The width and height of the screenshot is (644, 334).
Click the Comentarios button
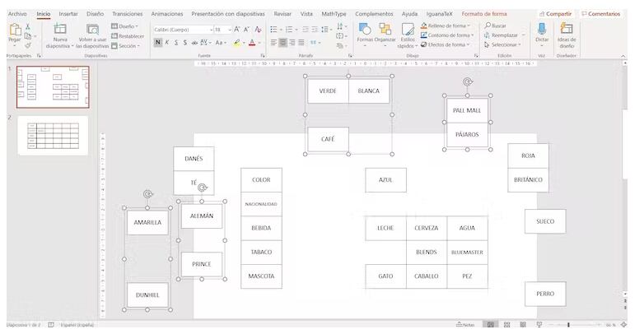[601, 14]
